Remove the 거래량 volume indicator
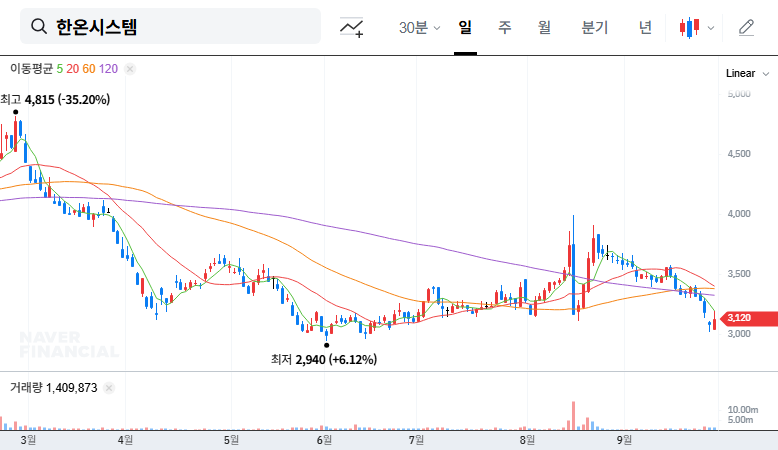This screenshot has width=778, height=450. (x=109, y=388)
